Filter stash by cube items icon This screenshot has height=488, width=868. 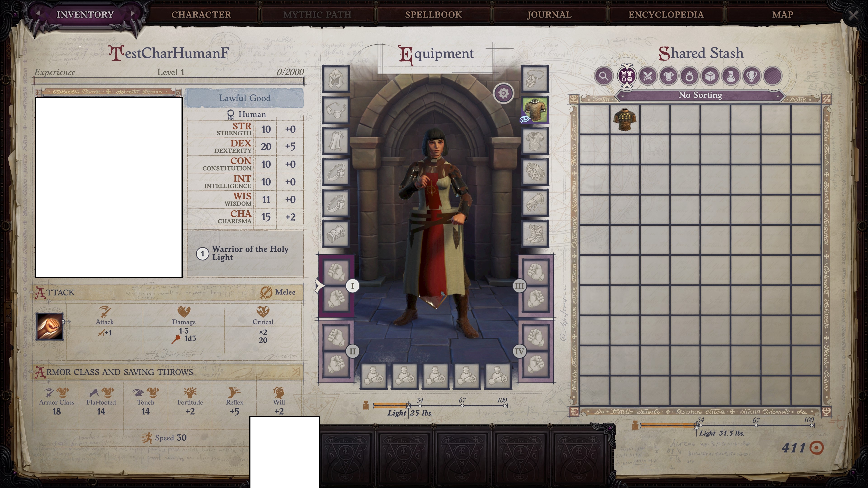pos(710,76)
